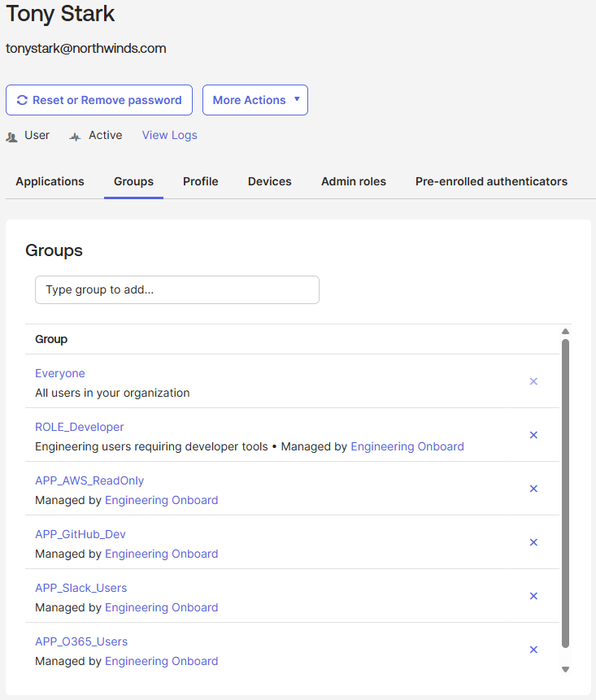Remove user from APP_AWS_ReadOnly group
Viewport: 596px width, 700px height.
[533, 489]
